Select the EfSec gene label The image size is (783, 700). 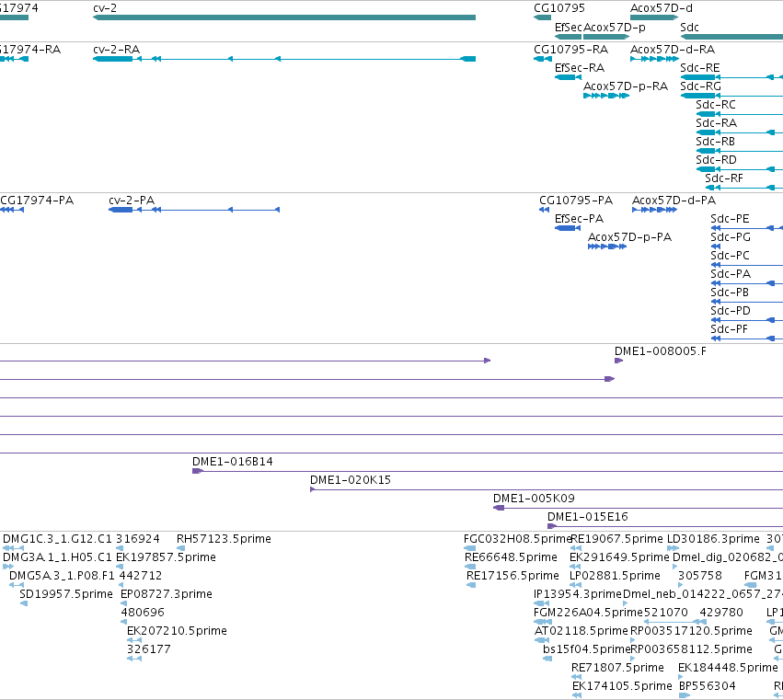click(569, 28)
